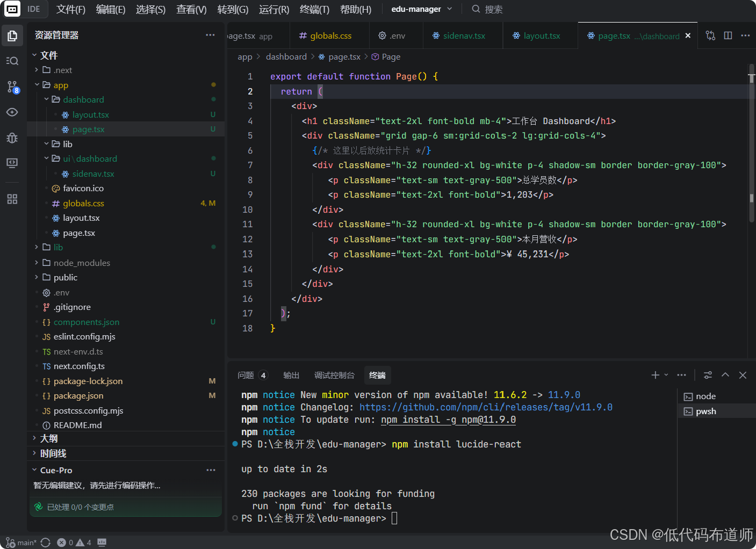Open README.md in the file tree
Screen dimensions: 756x549
[126, 425]
